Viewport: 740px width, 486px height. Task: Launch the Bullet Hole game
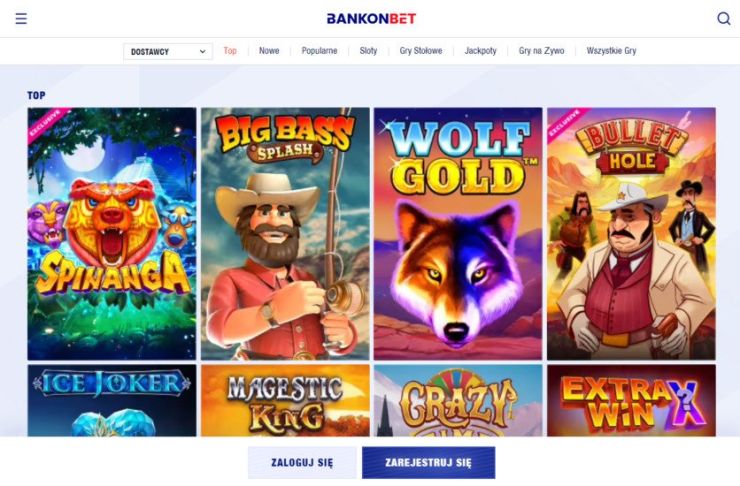(x=631, y=234)
